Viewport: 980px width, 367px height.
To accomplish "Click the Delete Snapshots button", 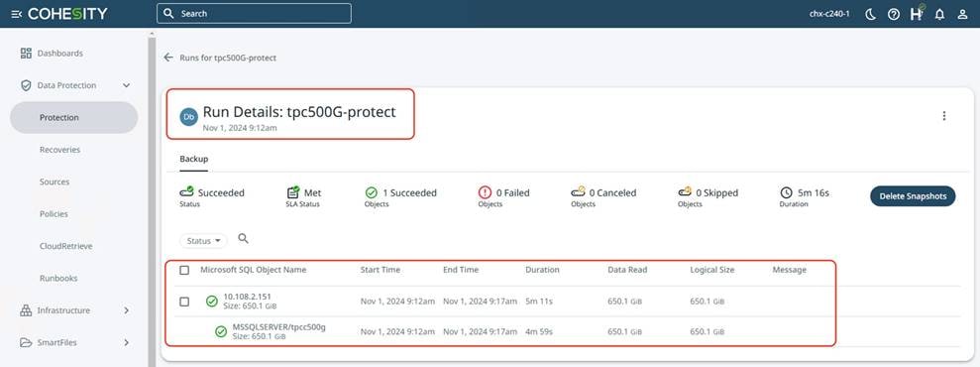I will click(913, 196).
